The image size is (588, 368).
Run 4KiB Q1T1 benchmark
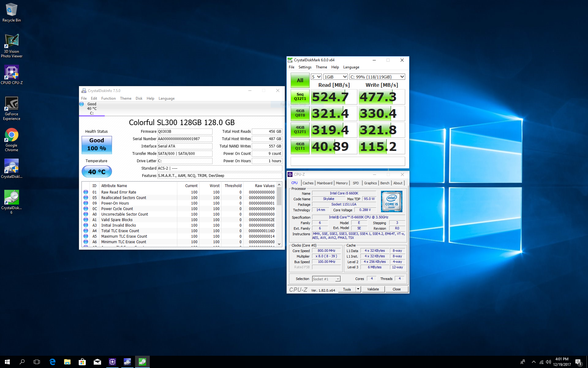point(300,146)
